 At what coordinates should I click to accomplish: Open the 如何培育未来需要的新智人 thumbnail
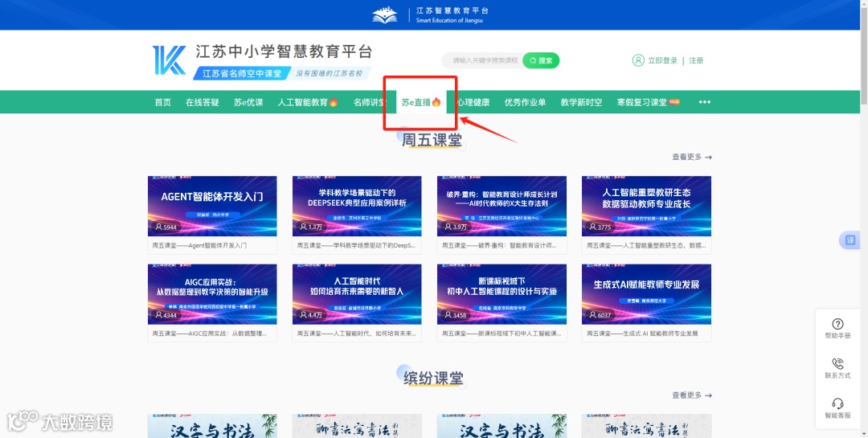(x=357, y=294)
